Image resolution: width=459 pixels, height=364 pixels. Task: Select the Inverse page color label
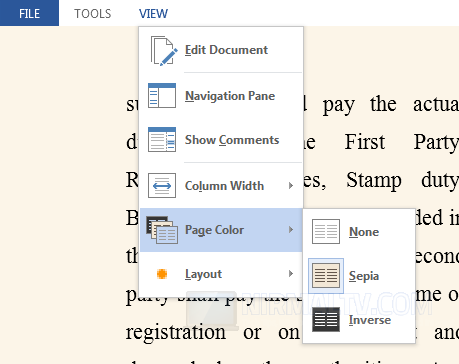tap(370, 320)
